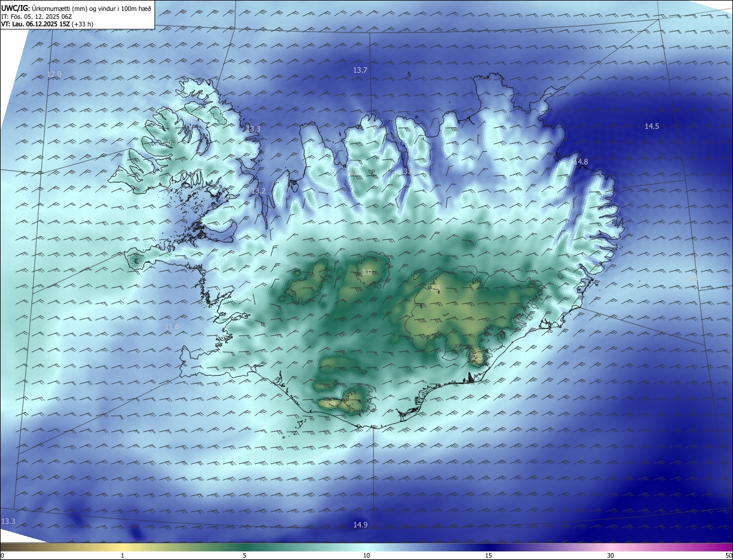The image size is (733, 560).
Task: Click the 50 tick on the colorbar
Action: tap(728, 555)
